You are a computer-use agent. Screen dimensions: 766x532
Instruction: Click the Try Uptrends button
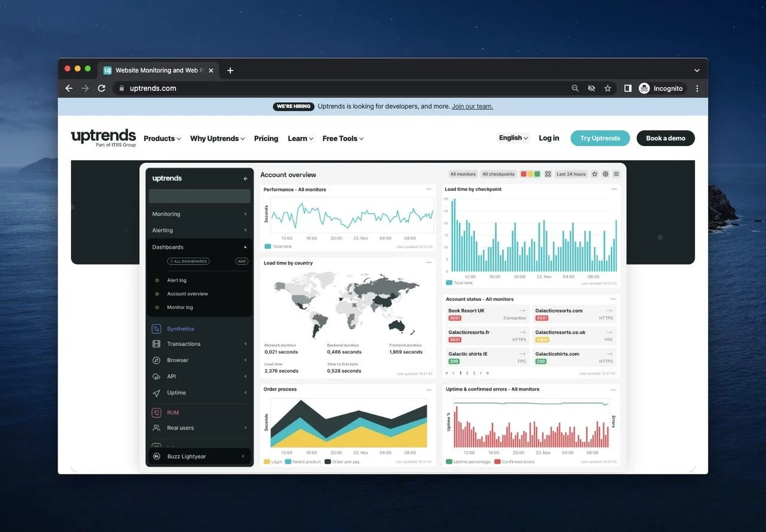(600, 138)
